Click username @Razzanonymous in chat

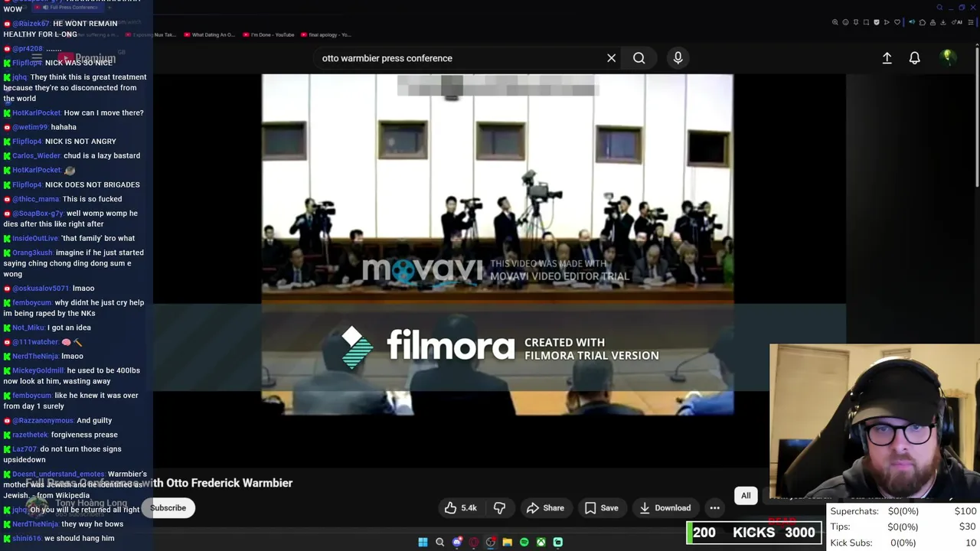point(43,420)
